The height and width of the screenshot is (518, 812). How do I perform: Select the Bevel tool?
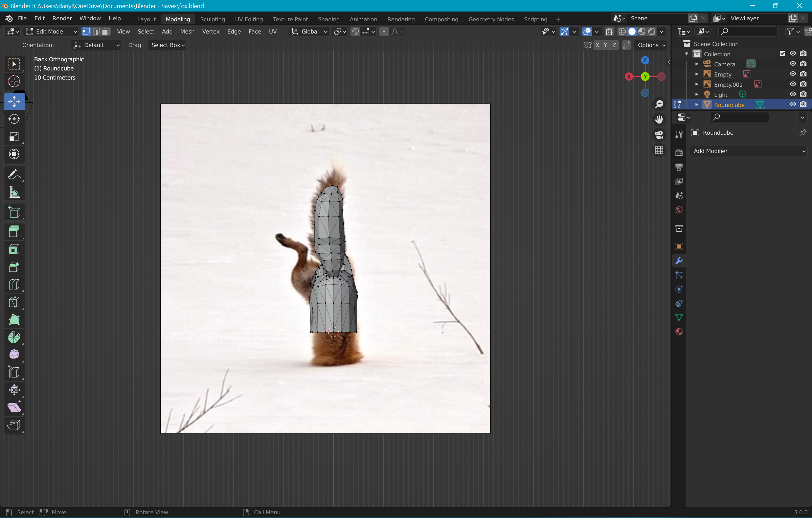14,267
